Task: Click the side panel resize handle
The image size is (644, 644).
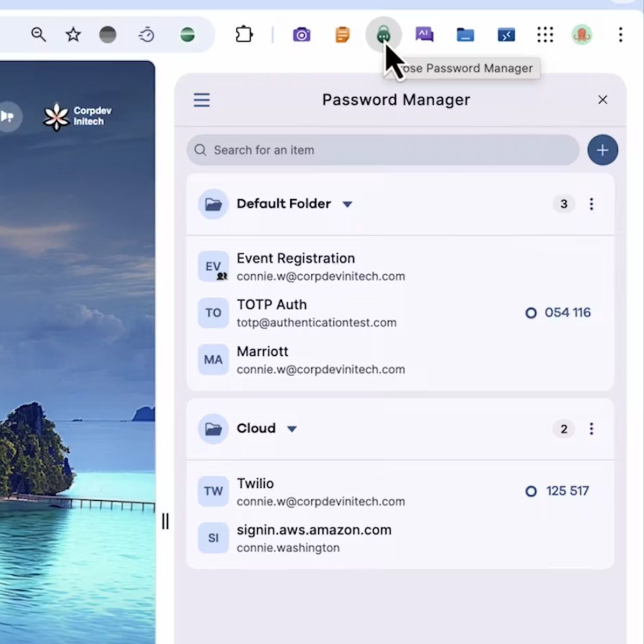Action: coord(165,521)
